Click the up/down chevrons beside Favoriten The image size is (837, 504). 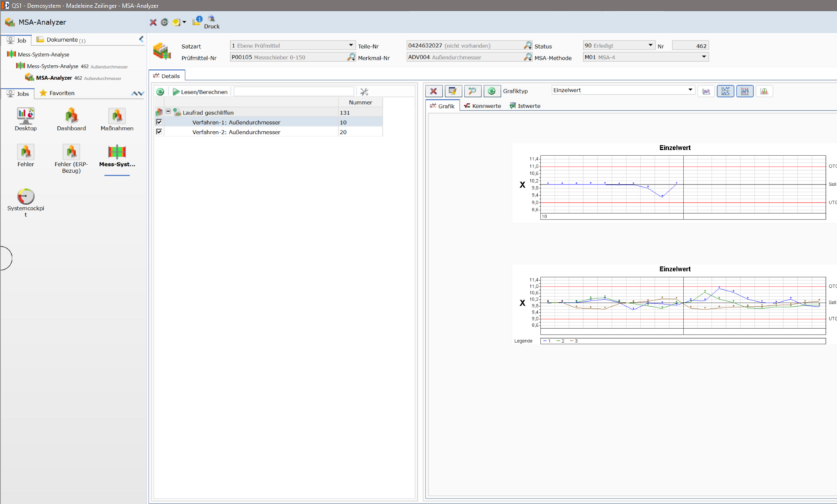coord(137,93)
